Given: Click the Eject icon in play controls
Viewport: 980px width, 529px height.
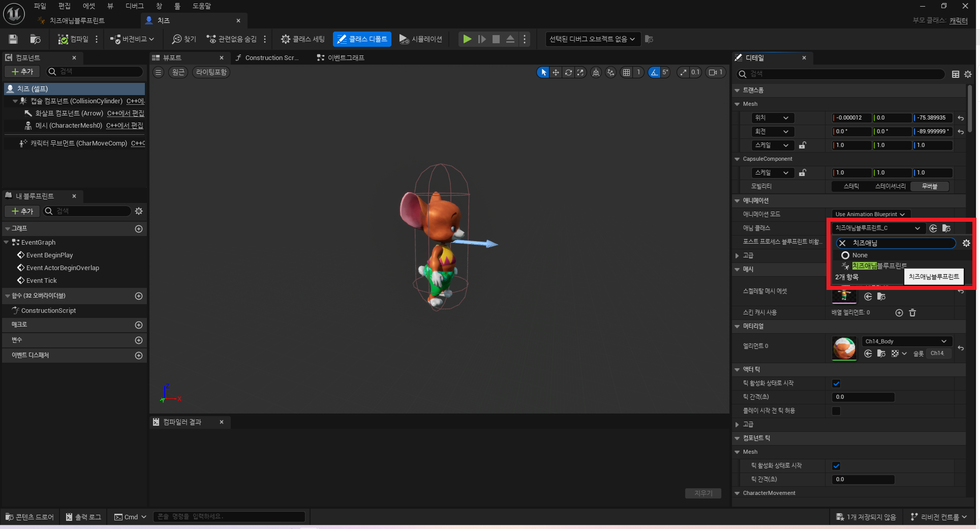Looking at the screenshot, I should coord(510,39).
